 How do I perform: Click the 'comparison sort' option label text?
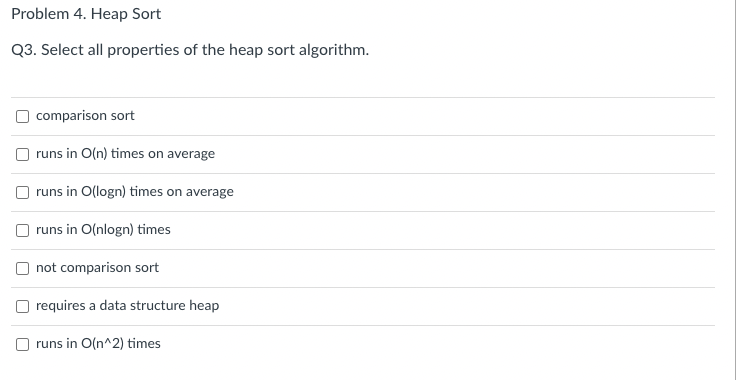point(85,116)
